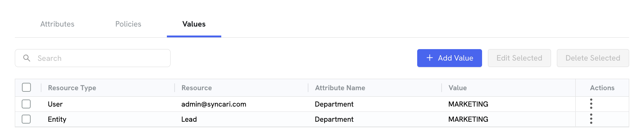Switch to the Attributes tab
Viewport: 644px width, 139px height.
click(x=57, y=24)
